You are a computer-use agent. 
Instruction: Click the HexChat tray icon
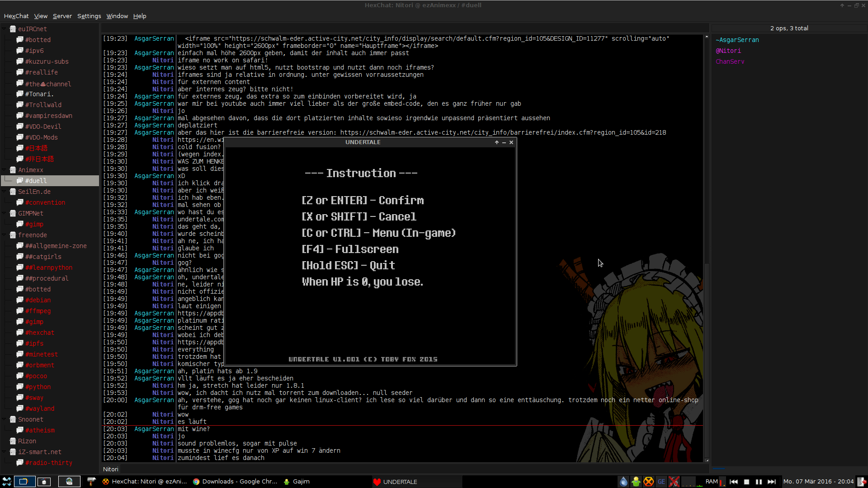(x=649, y=482)
